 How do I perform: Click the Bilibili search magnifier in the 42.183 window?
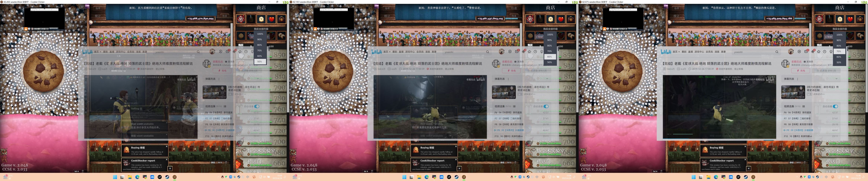pyautogui.click(x=487, y=52)
